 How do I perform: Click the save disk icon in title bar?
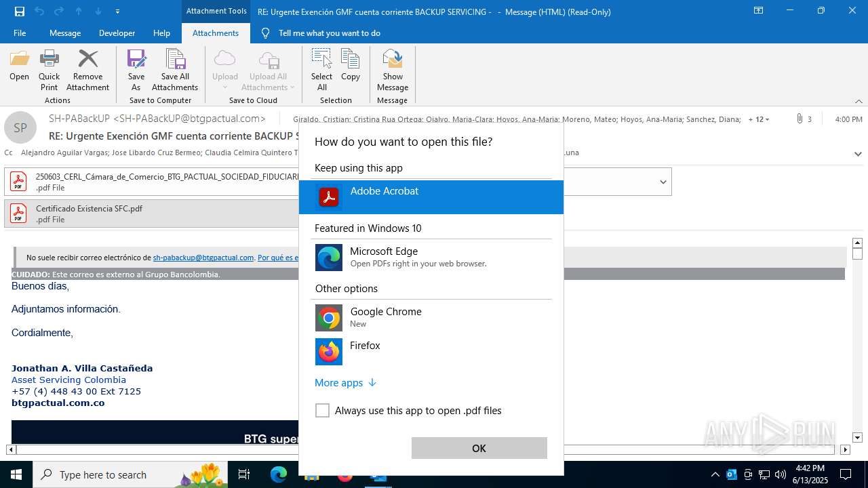(20, 11)
